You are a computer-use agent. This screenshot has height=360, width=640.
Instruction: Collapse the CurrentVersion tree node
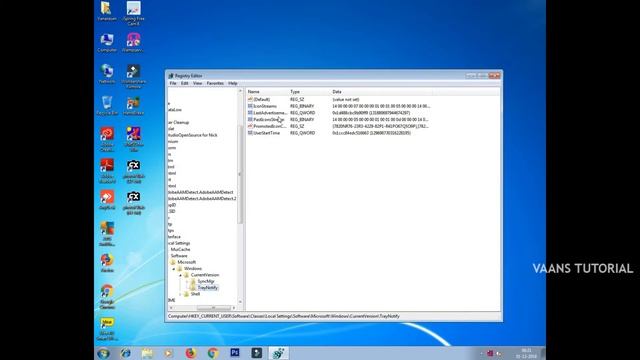tap(180, 275)
